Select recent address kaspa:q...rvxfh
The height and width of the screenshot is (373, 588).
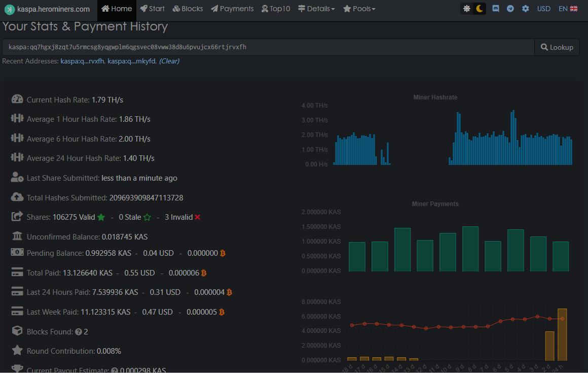[82, 61]
